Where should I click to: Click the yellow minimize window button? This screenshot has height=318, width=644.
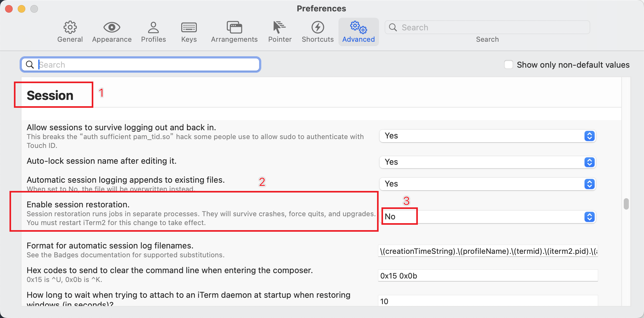[22, 9]
